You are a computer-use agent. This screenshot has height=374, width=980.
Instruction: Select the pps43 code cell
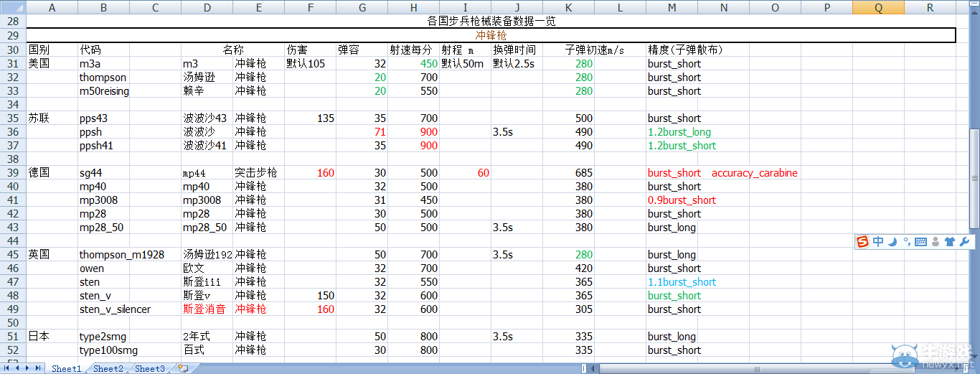103,118
